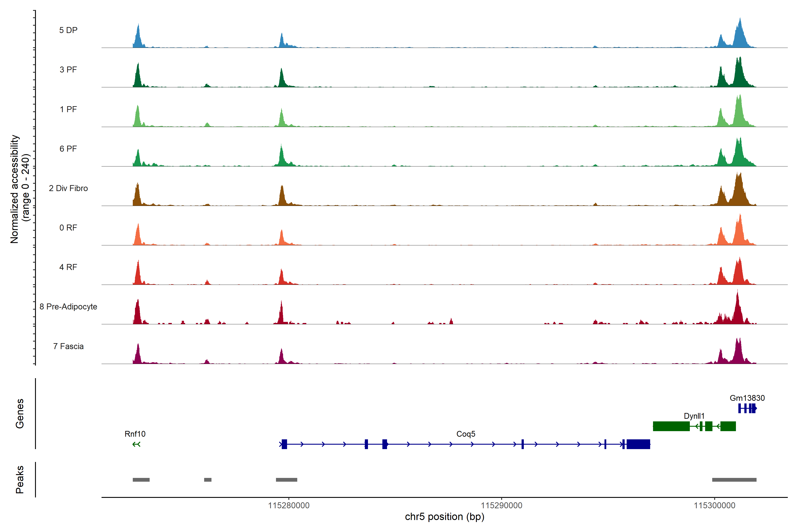
Task: Click the Peaks panel title
Action: 20,479
